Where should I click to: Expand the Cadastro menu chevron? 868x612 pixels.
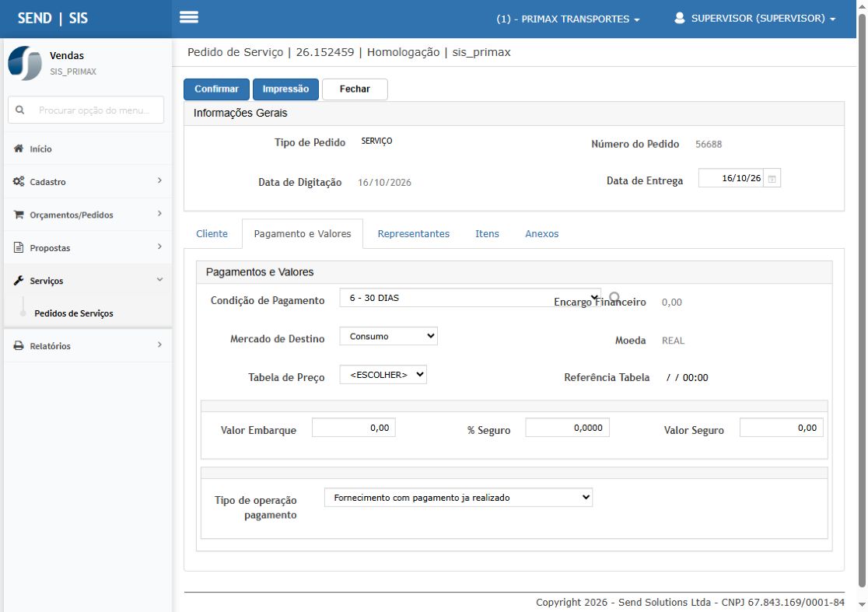click(159, 180)
